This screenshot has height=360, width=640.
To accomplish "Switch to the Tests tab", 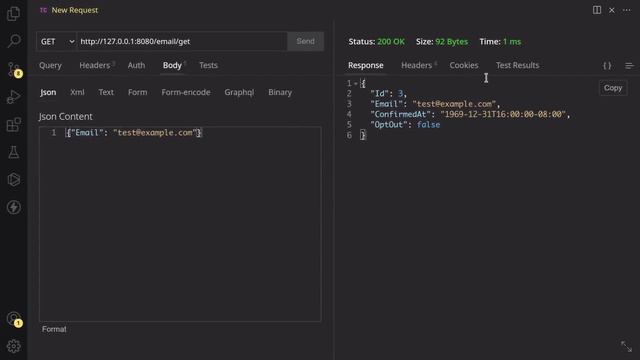I will (209, 65).
